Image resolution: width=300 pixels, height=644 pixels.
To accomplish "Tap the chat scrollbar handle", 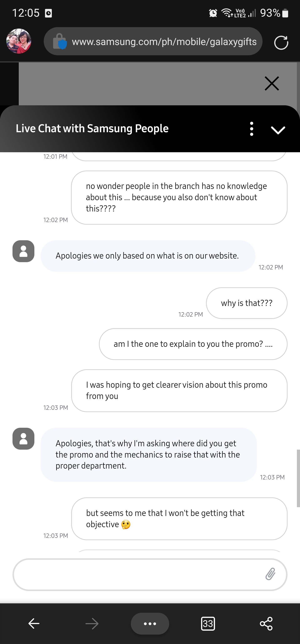I will pyautogui.click(x=298, y=478).
